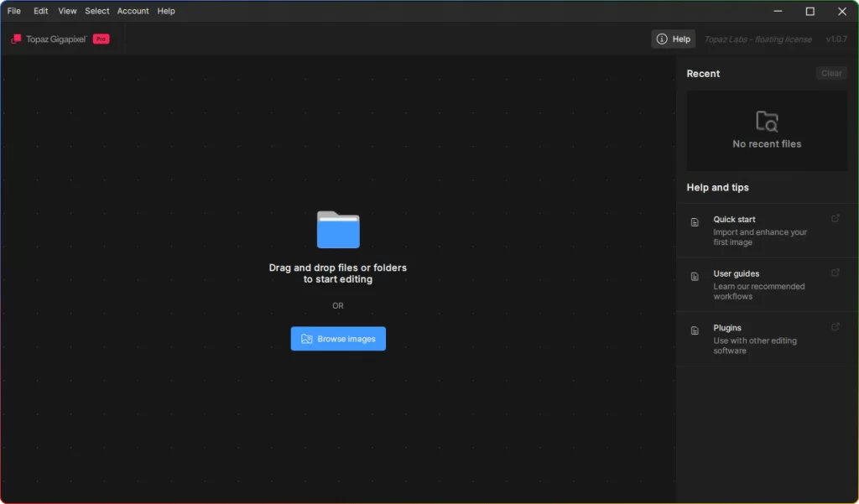
Task: Open Quick start via its external link icon
Action: [835, 219]
